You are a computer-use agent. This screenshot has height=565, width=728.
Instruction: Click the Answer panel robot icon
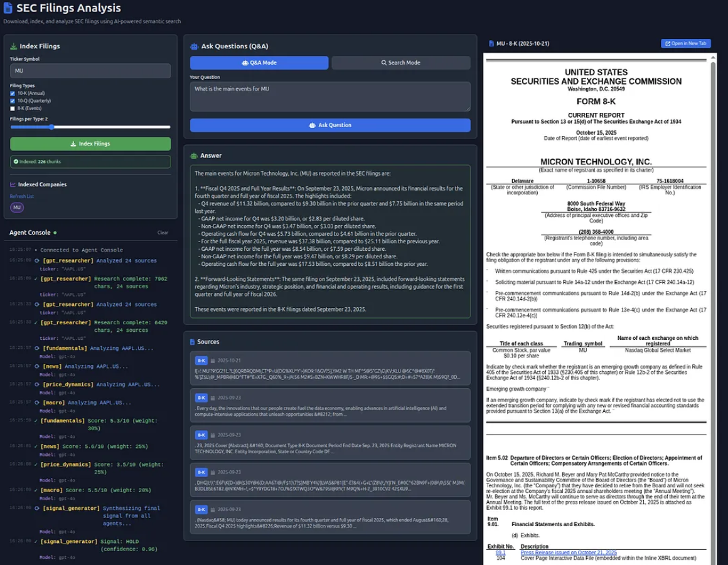[194, 156]
